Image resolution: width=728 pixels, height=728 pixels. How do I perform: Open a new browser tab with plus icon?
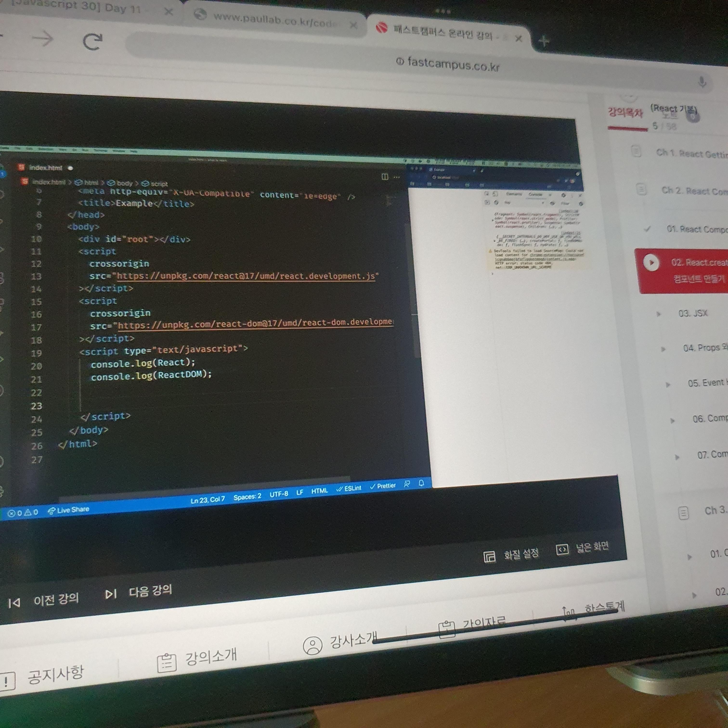[x=544, y=41]
